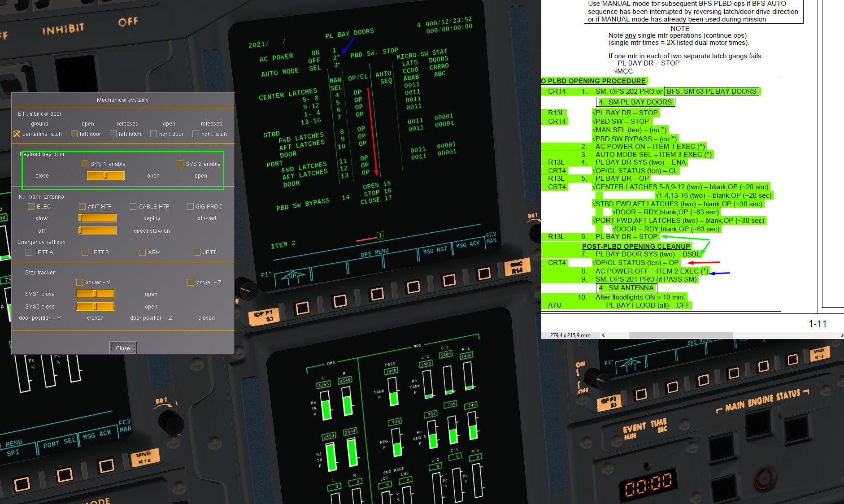Click the PDF viewer scroll-left arrow
Screen dimensions: 844x504
point(603,335)
